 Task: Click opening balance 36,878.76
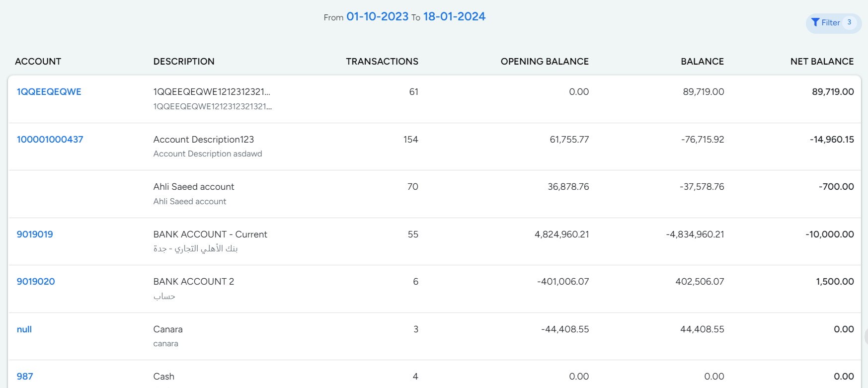(568, 187)
